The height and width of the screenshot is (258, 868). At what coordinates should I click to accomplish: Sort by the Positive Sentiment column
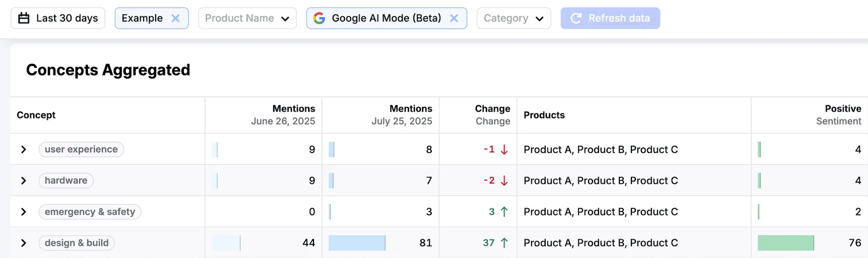click(x=838, y=115)
